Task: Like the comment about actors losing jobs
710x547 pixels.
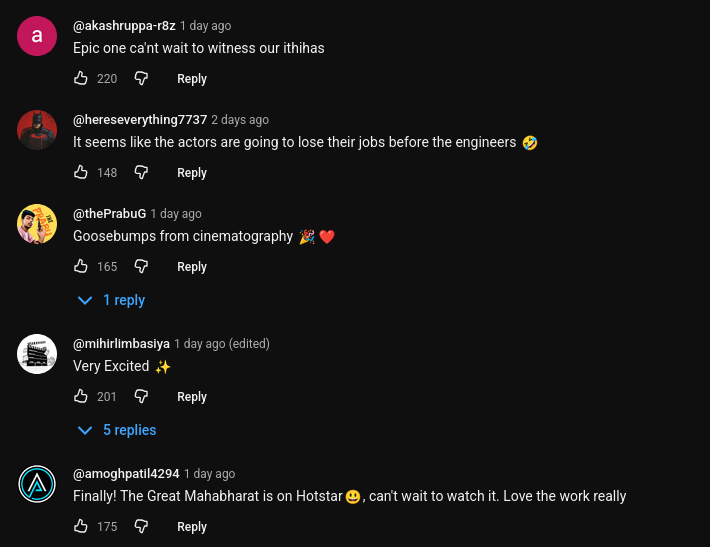Action: click(81, 172)
